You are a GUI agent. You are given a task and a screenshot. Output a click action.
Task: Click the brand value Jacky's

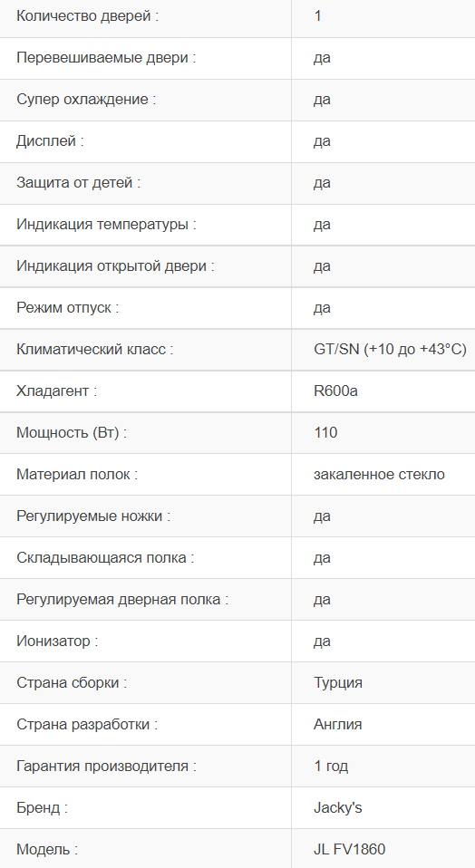point(338,807)
